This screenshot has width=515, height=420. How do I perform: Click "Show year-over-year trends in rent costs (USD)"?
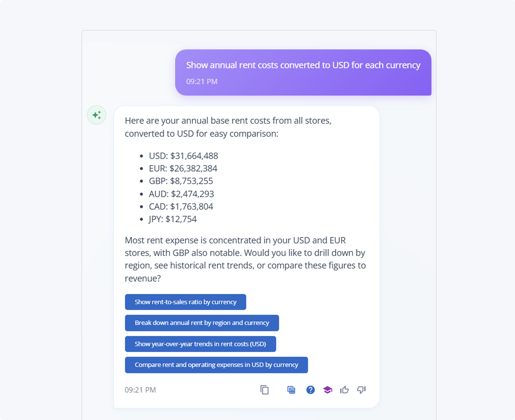point(200,344)
